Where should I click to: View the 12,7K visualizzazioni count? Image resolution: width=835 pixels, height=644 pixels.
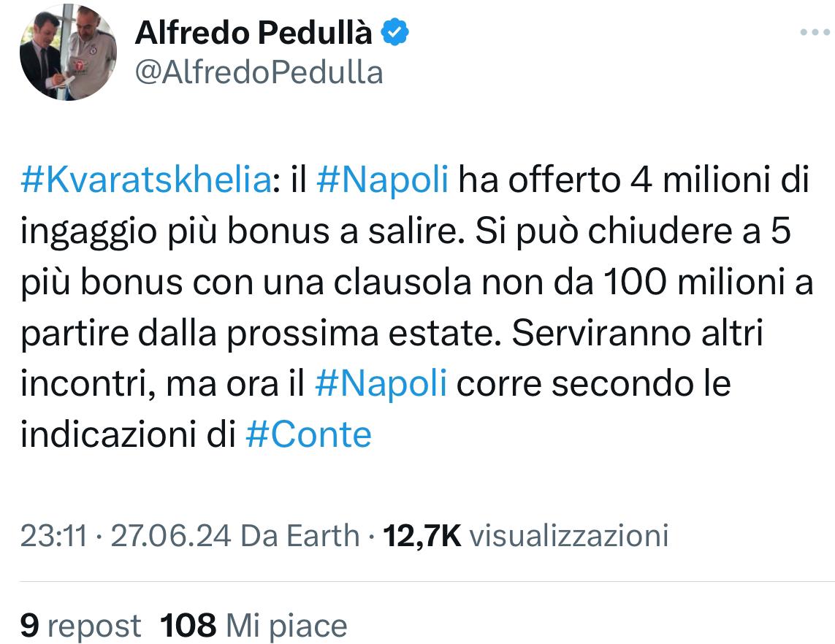[x=525, y=536]
